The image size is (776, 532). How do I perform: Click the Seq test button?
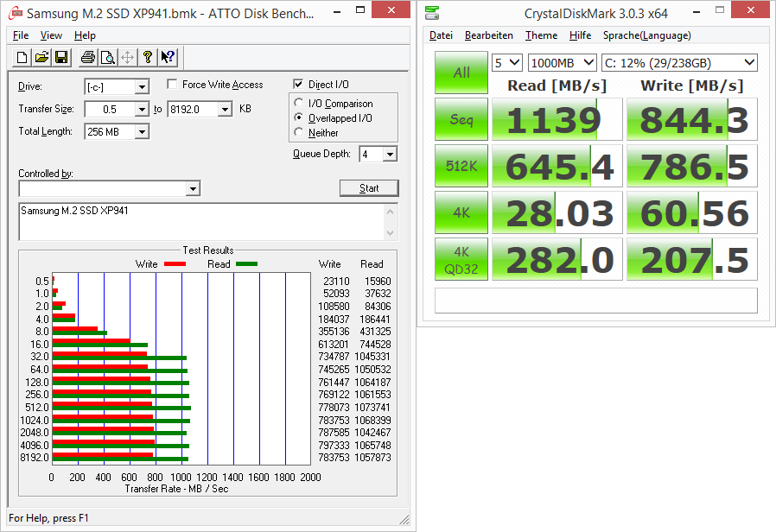tap(461, 119)
